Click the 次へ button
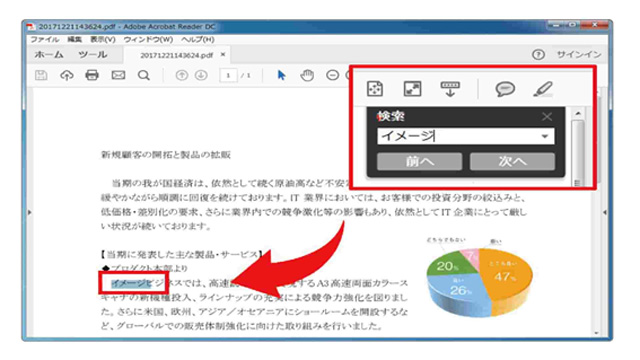 point(512,162)
